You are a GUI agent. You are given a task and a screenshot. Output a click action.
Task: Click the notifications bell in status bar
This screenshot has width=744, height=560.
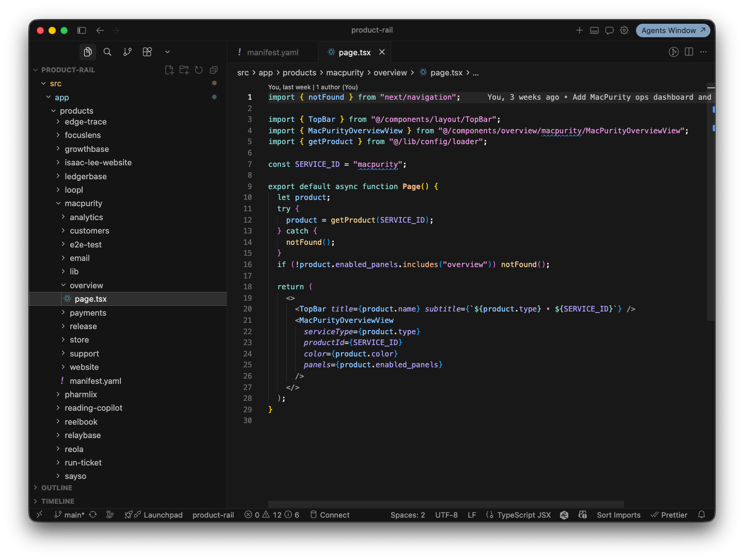tap(702, 515)
